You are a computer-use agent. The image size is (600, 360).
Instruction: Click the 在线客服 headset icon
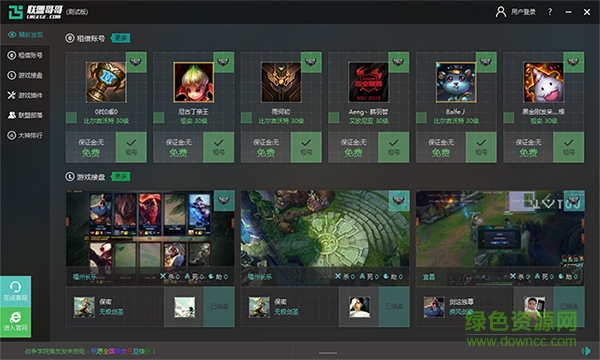coord(16,291)
